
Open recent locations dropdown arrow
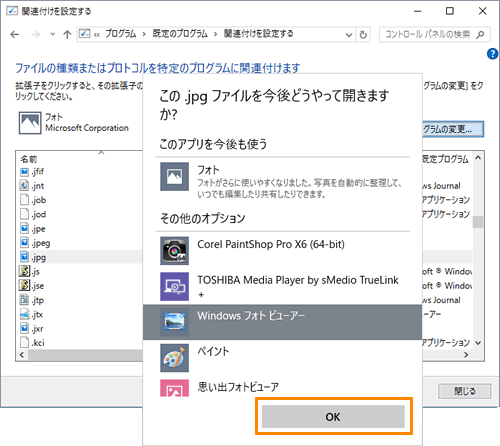point(52,34)
